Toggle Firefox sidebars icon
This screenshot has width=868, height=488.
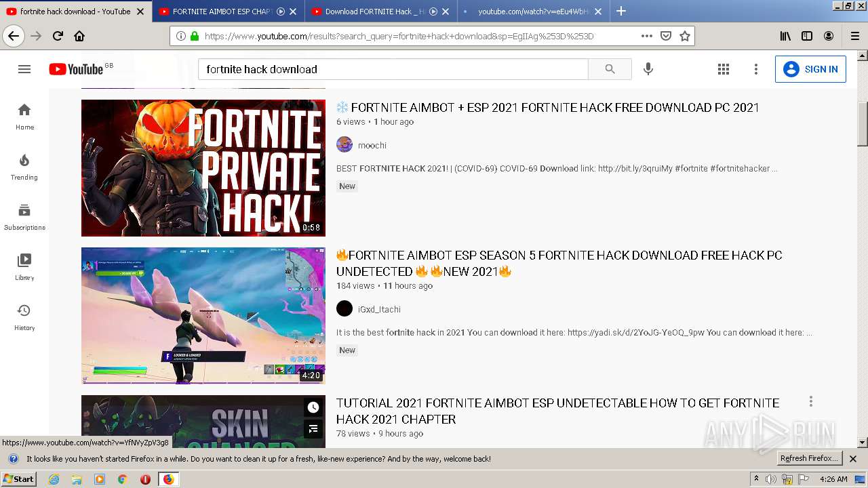(807, 36)
